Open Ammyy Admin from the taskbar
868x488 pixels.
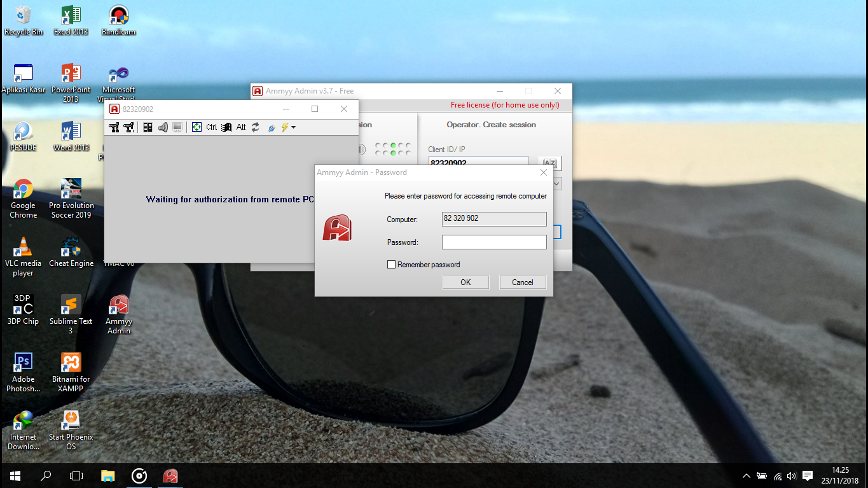tap(170, 476)
